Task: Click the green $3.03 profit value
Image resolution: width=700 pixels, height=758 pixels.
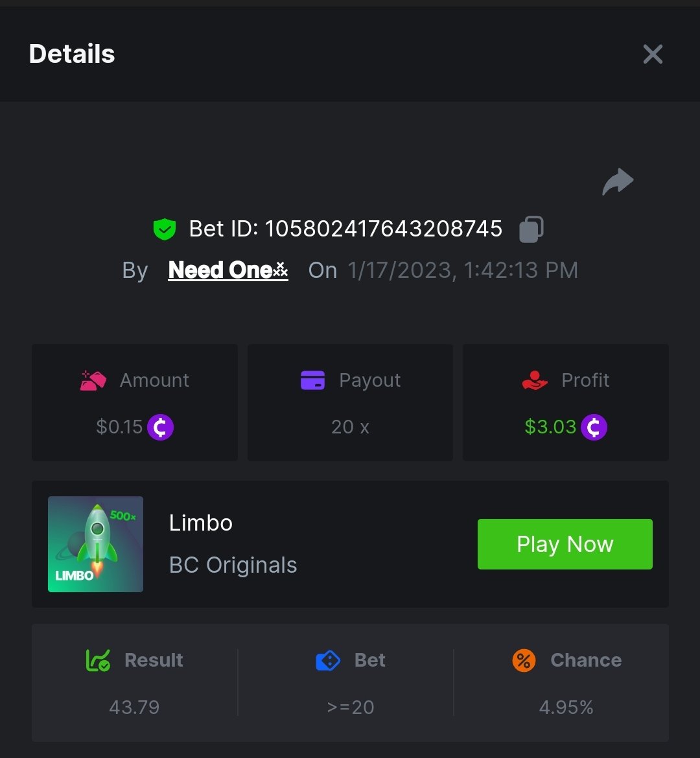Action: coord(550,427)
